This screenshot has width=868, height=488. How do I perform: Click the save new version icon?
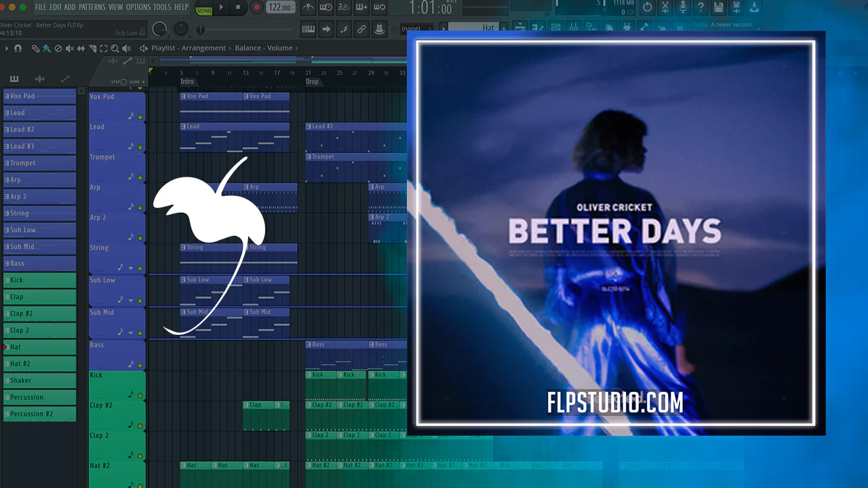point(736,7)
